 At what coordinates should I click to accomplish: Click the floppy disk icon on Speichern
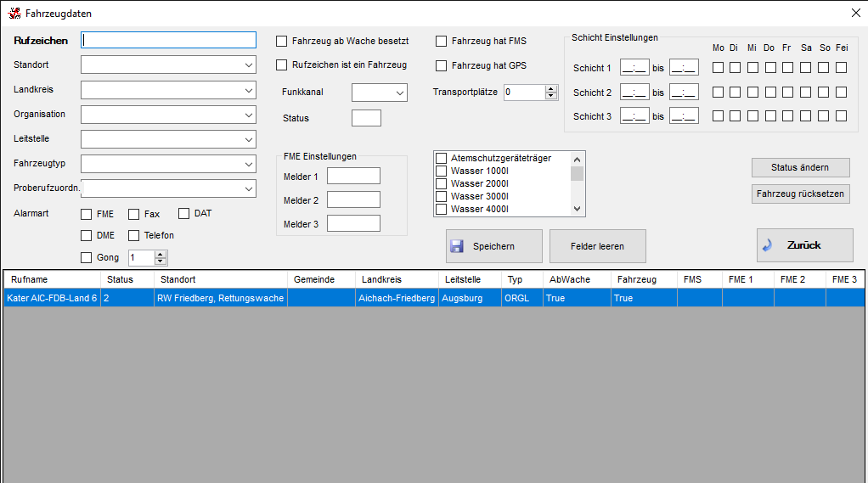(457, 246)
